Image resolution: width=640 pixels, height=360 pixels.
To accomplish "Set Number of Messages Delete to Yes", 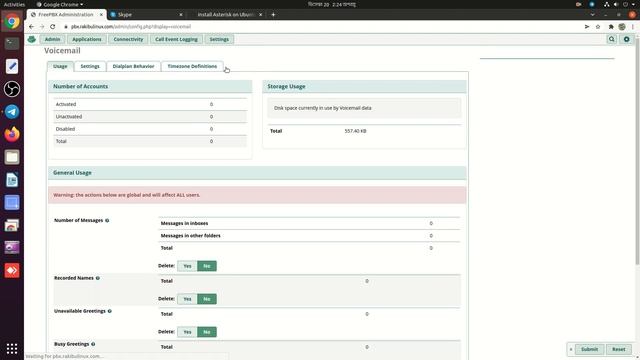I will point(187,266).
